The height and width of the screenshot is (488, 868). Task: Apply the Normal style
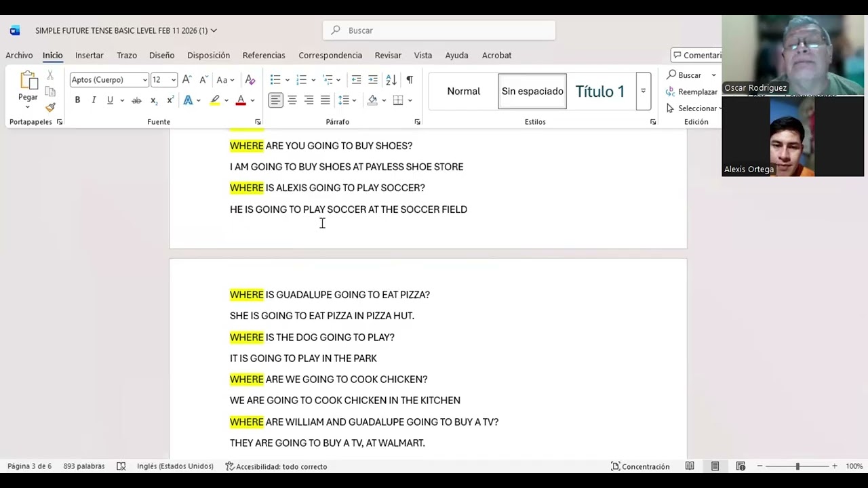tap(463, 91)
